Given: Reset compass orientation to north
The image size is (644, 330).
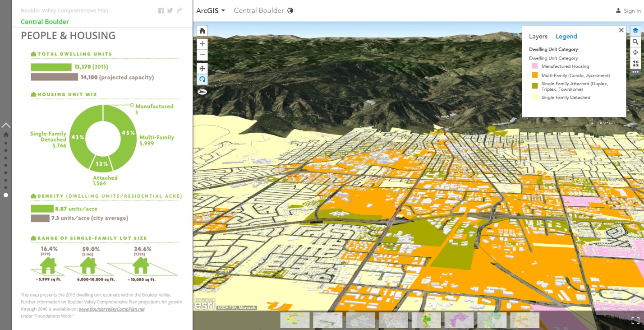Looking at the screenshot, I should click(202, 92).
